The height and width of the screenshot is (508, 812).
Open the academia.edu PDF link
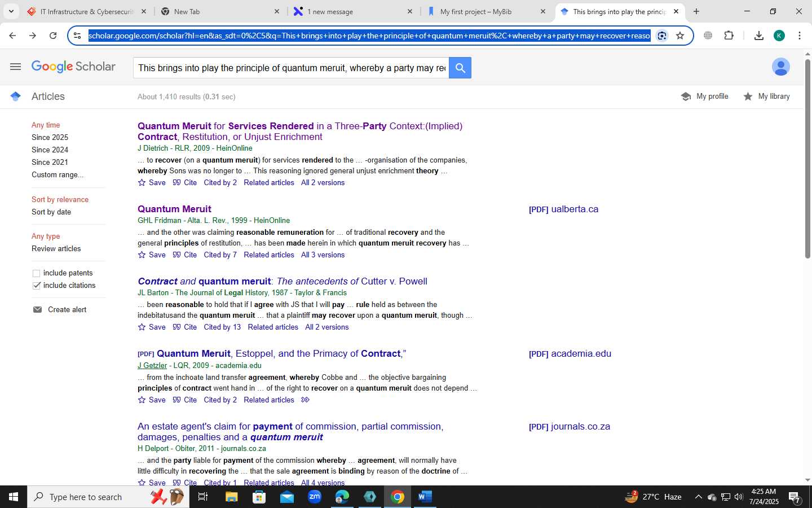click(x=570, y=353)
